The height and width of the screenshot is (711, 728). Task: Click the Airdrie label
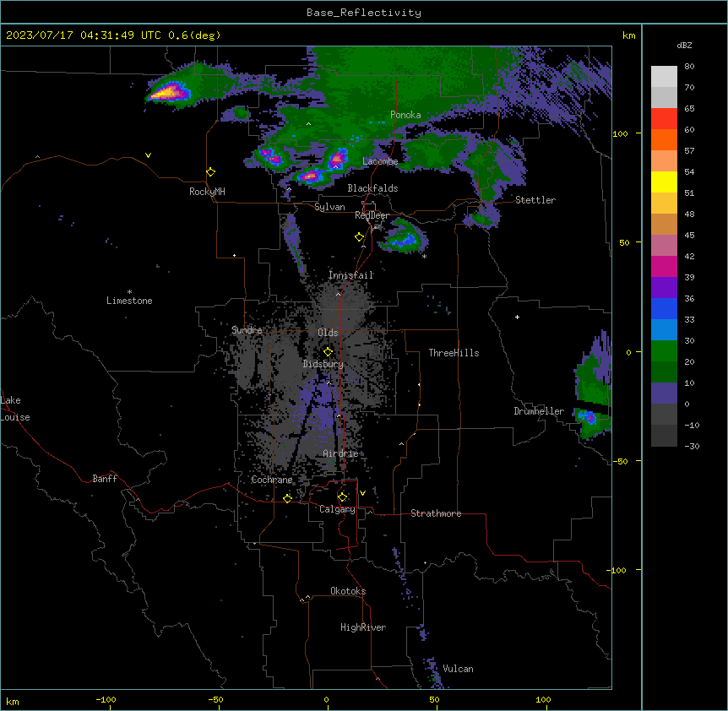[341, 453]
